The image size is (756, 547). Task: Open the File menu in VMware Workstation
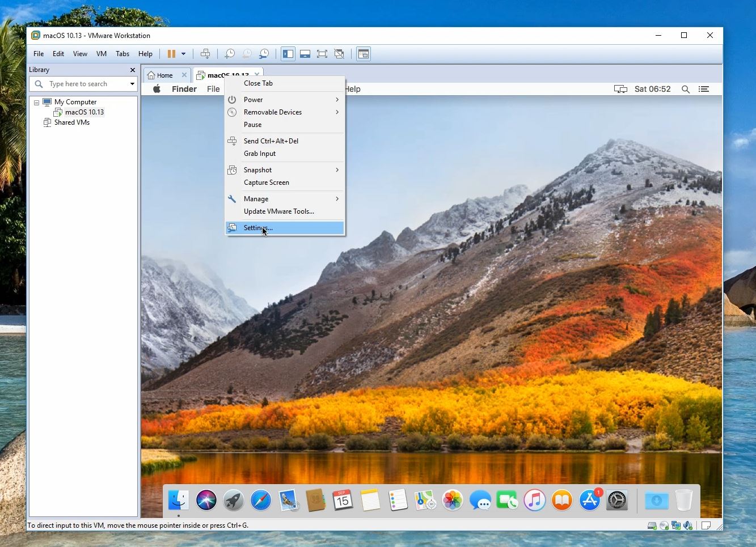coord(39,54)
